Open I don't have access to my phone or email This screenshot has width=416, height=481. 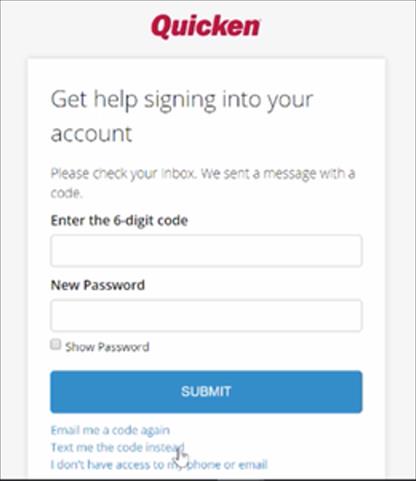(x=159, y=464)
